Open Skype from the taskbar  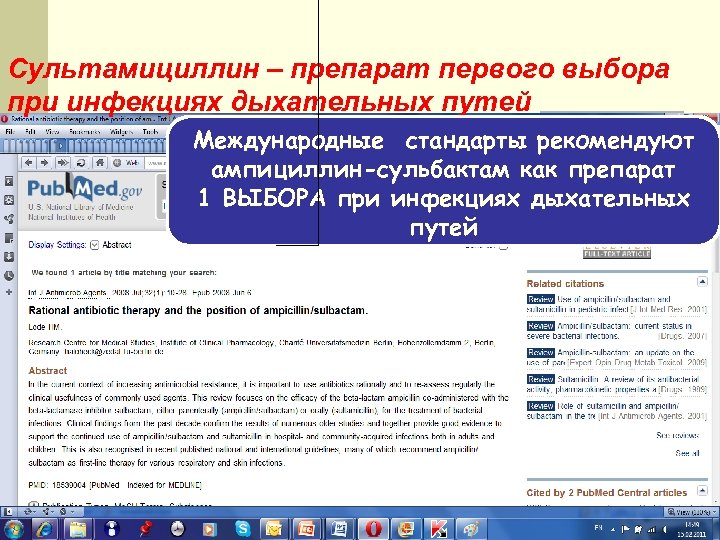point(242,529)
